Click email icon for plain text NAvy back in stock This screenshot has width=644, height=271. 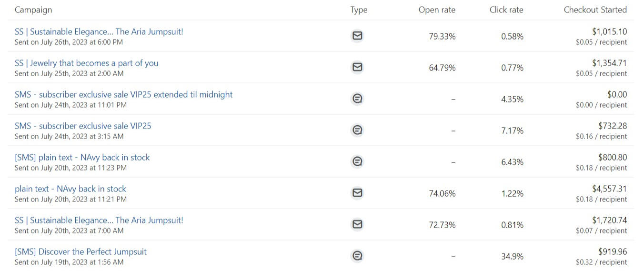tap(357, 193)
